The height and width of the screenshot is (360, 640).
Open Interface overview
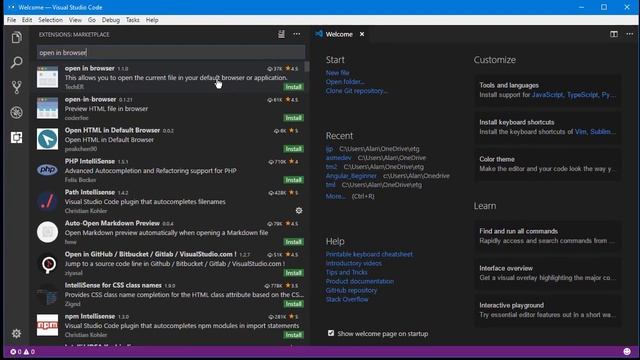click(547, 273)
